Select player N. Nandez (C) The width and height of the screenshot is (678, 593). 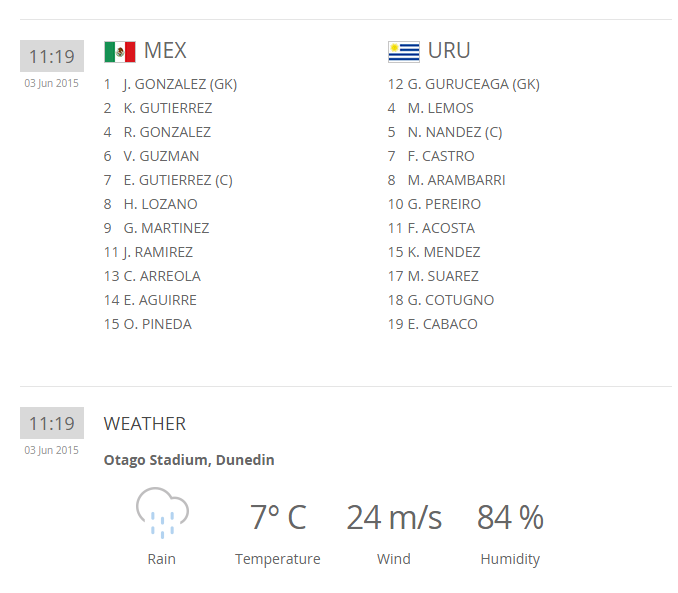[x=454, y=132]
